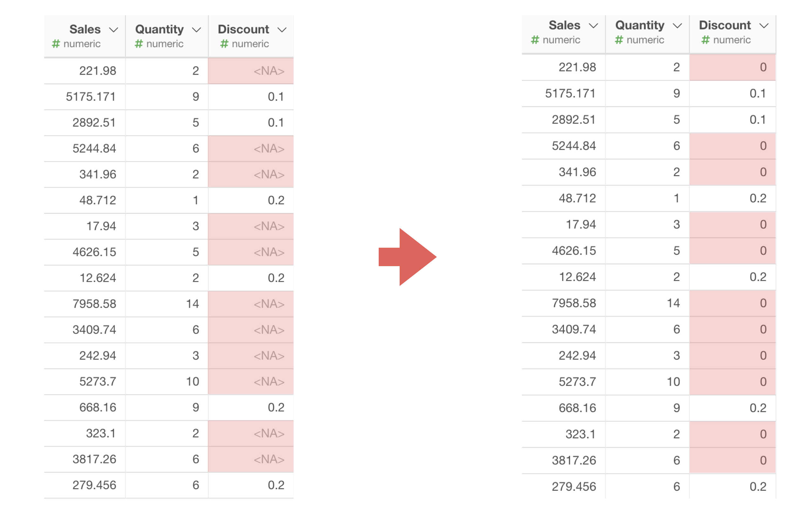The height and width of the screenshot is (517, 812).
Task: Expand the right Sales column menu chevron
Action: (593, 26)
